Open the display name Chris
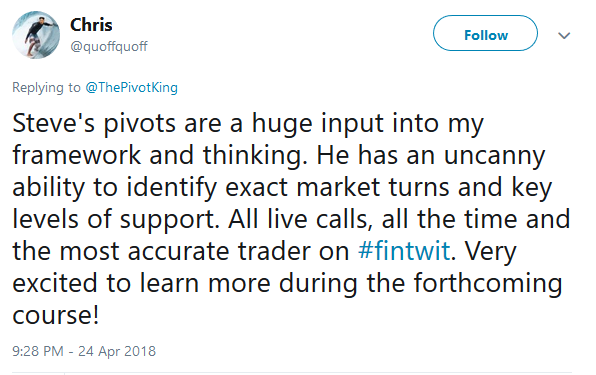This screenshot has height=375, width=596. (91, 25)
